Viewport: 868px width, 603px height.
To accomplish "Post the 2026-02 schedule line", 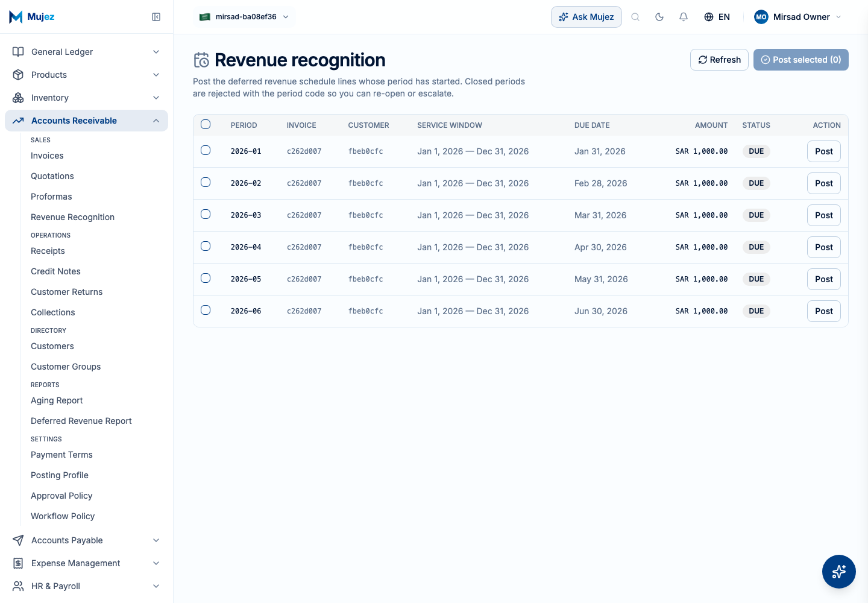I will [x=823, y=183].
